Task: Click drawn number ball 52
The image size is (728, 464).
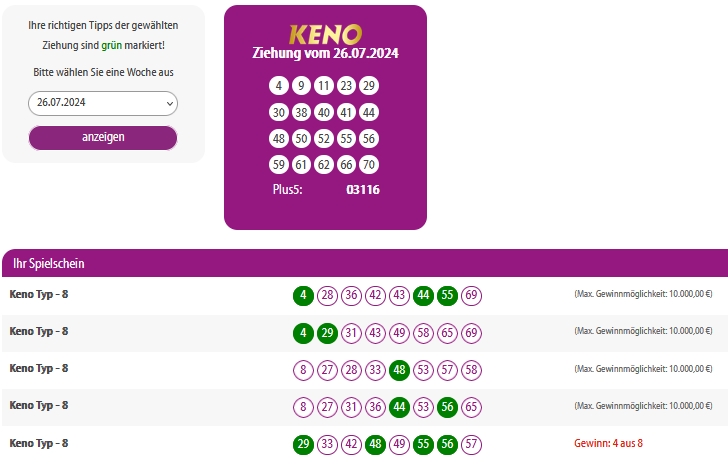Action: (323, 139)
